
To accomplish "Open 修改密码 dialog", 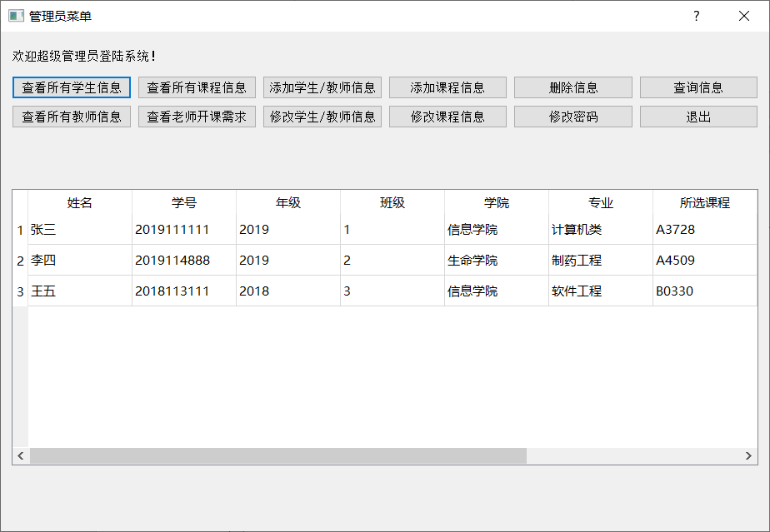I will pyautogui.click(x=573, y=117).
